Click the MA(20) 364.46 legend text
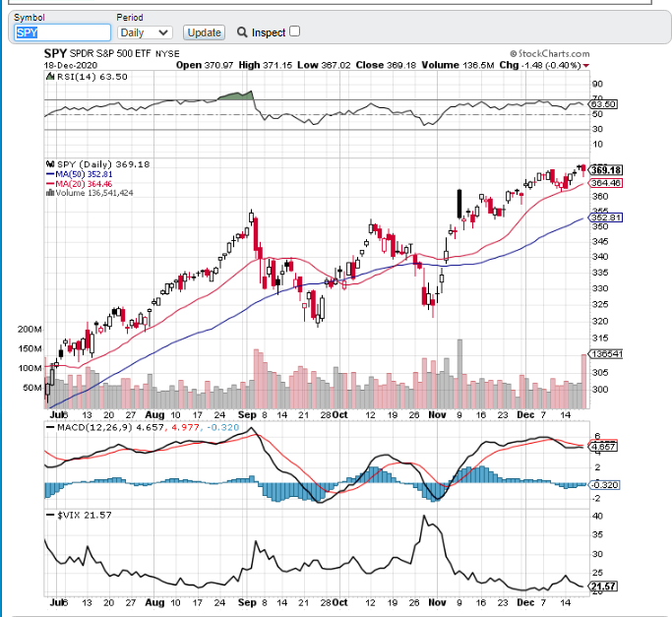The image size is (672, 617). (84, 184)
